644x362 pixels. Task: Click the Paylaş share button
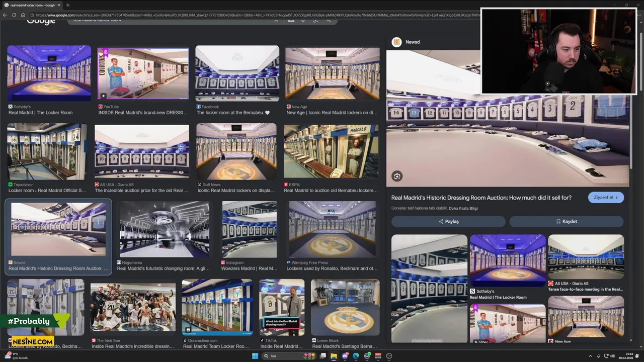(x=448, y=221)
